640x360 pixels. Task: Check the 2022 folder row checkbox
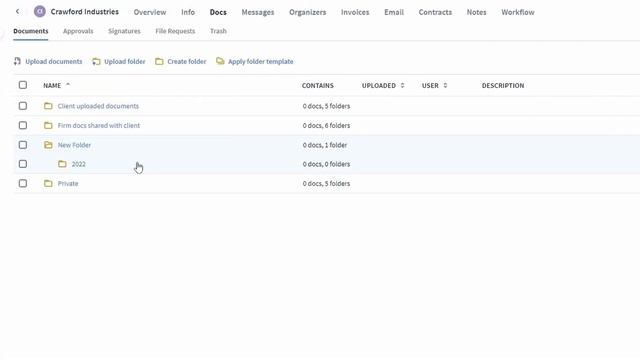(23, 164)
